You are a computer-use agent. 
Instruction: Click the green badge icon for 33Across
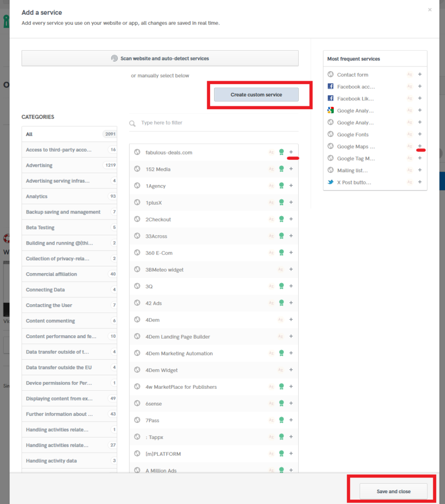click(x=282, y=236)
